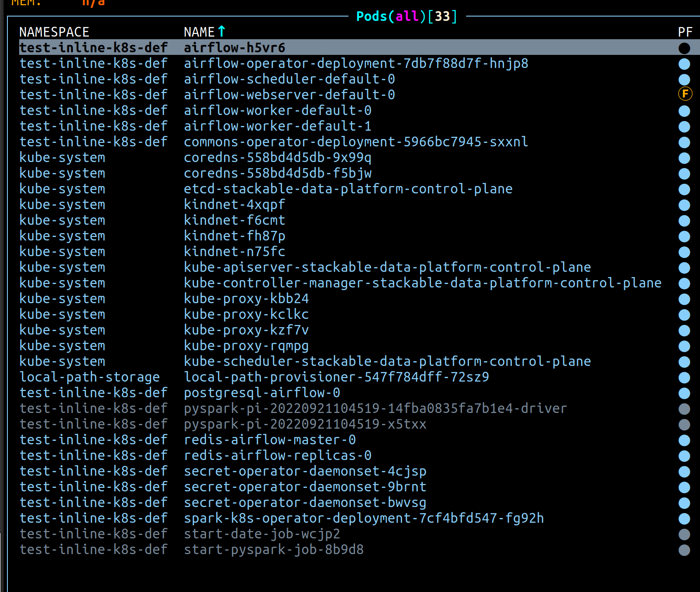Select pod redis-airflow-replicas-0
The image size is (700, 592).
coord(277,456)
